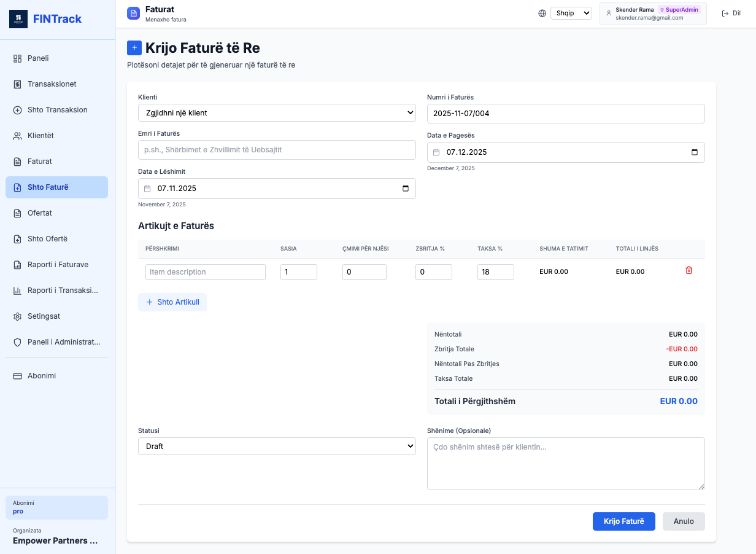This screenshot has height=554, width=756.
Task: Open the Klientët people icon
Action: 17,135
